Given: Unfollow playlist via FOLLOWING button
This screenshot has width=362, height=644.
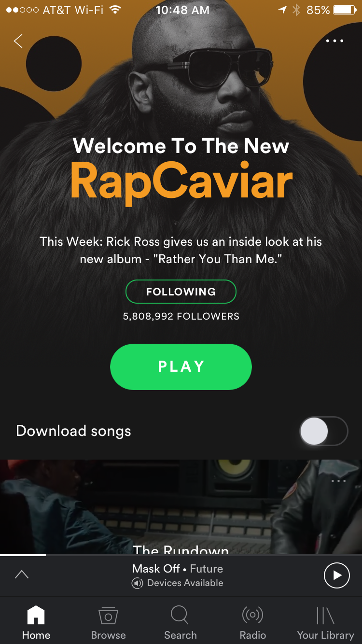Looking at the screenshot, I should pyautogui.click(x=181, y=292).
